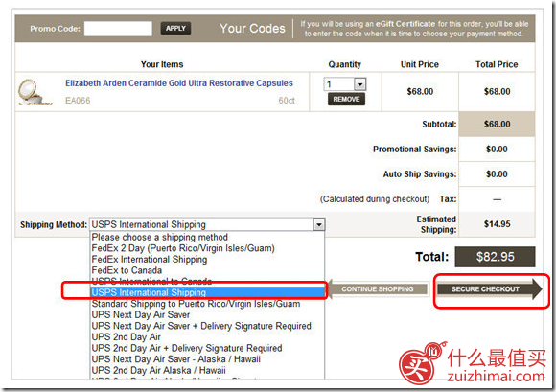Click the Unit Price $68.00 cell
Screen dimensions: 556x392
coord(420,91)
